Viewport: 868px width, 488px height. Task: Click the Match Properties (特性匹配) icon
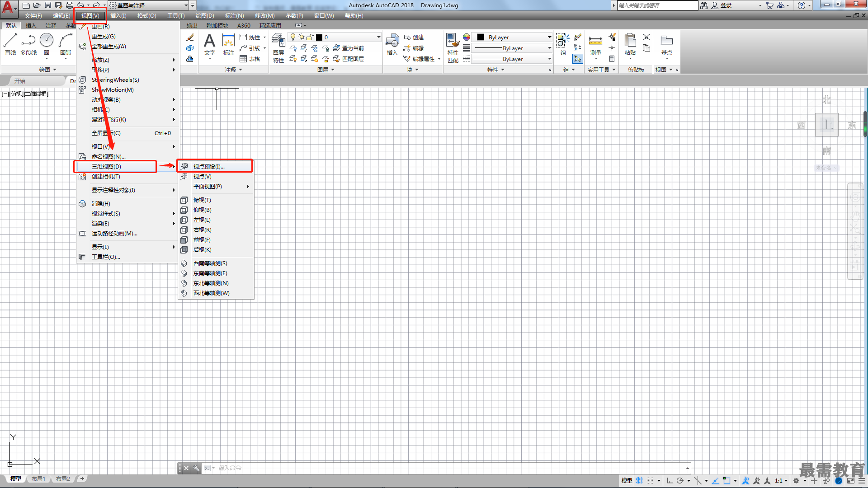click(x=453, y=48)
